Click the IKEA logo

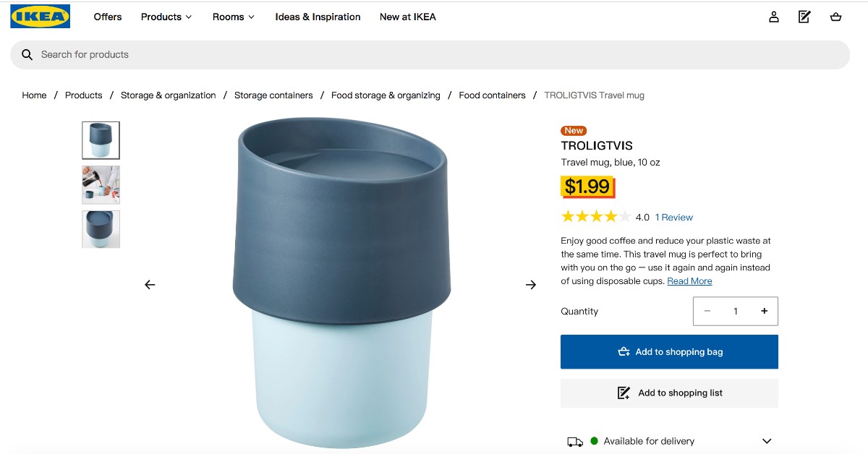41,17
